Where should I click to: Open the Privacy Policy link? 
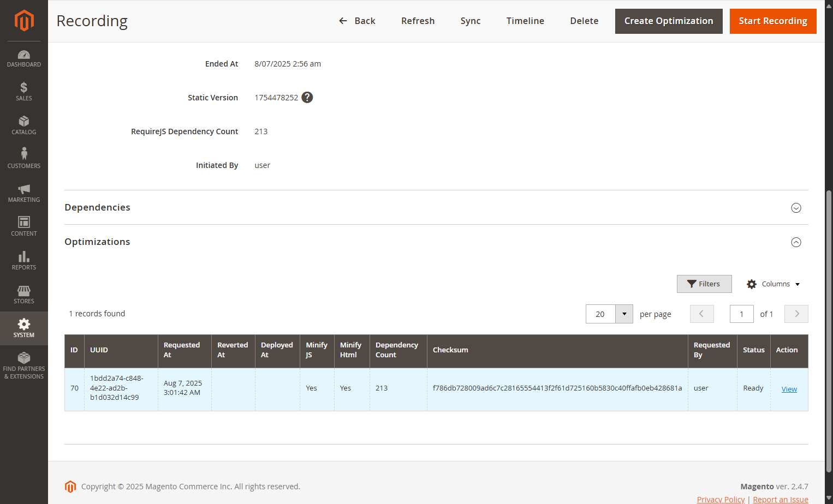[721, 500]
